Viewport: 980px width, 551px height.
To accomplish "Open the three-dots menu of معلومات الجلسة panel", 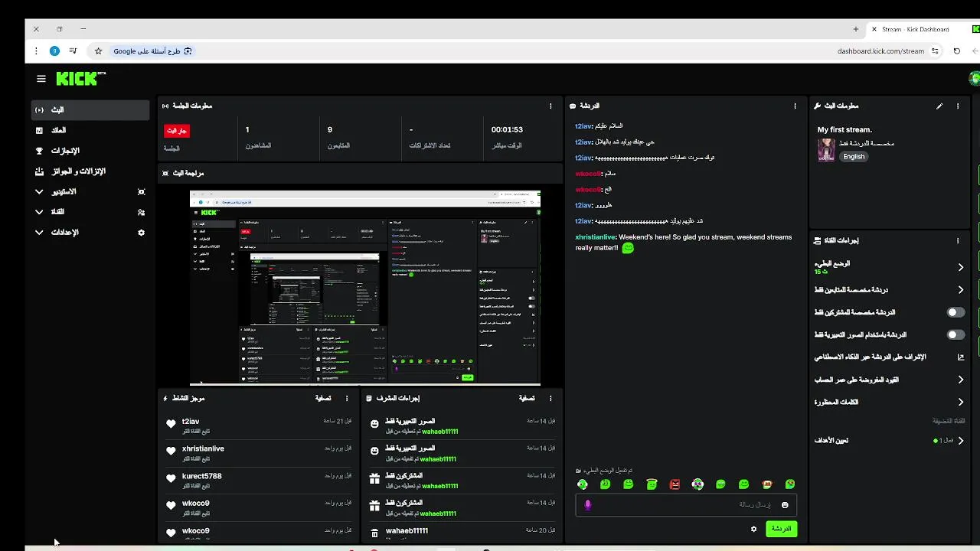I will 550,106.
